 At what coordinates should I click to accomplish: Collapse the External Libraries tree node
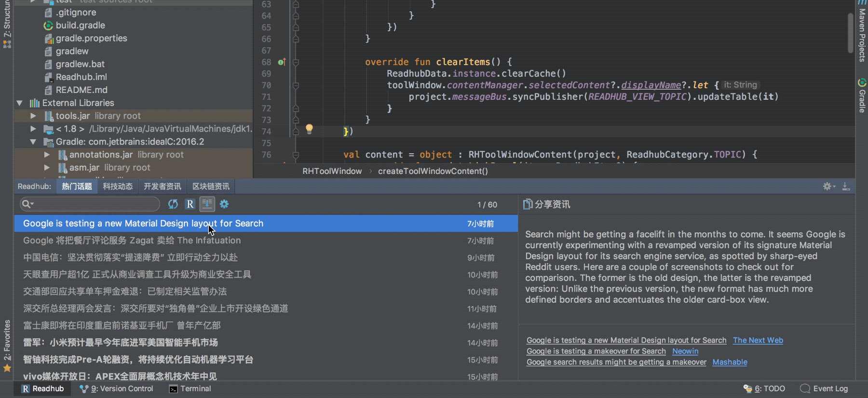20,103
